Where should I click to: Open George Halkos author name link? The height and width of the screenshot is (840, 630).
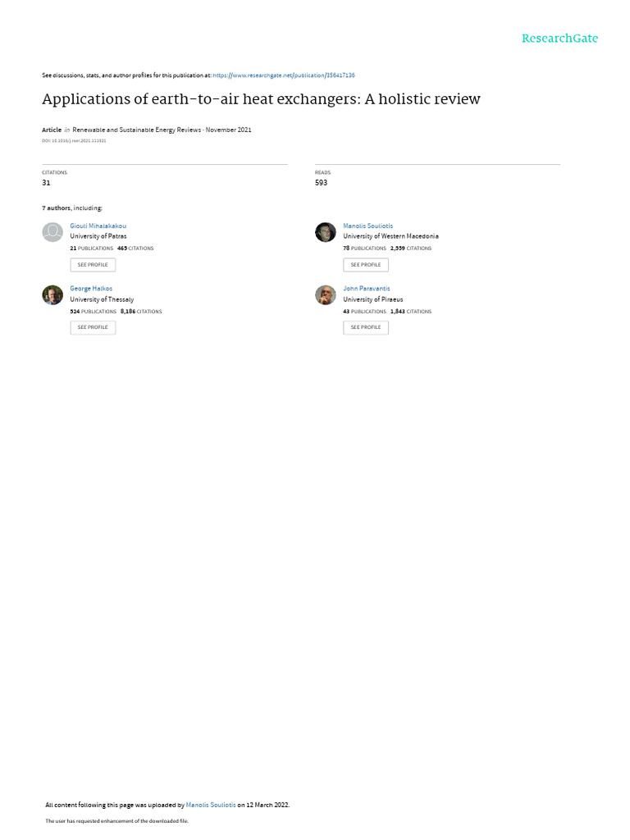click(91, 289)
